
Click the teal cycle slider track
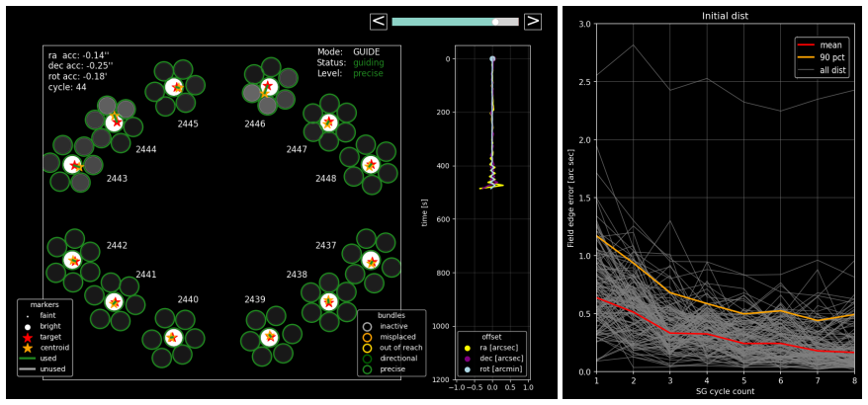[455, 22]
